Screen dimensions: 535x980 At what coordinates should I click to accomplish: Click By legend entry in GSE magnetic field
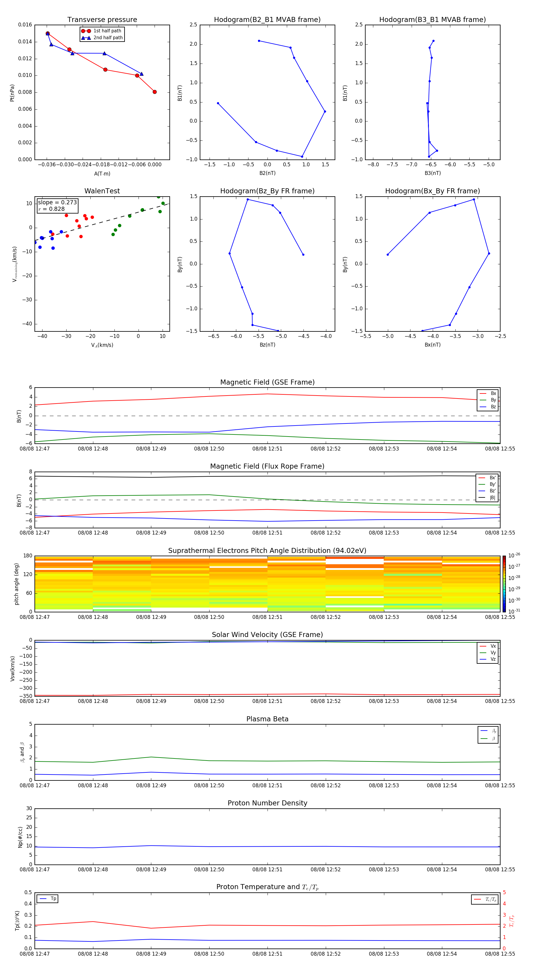[x=488, y=400]
